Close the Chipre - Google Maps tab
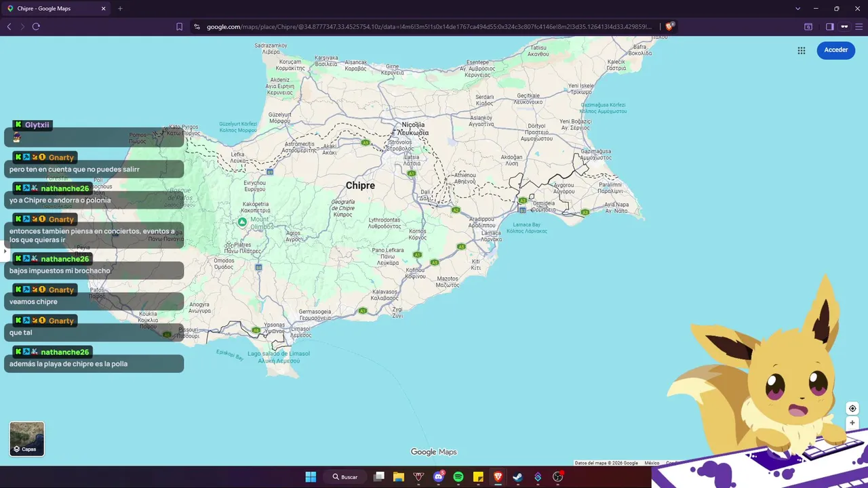This screenshot has height=488, width=868. 103,8
